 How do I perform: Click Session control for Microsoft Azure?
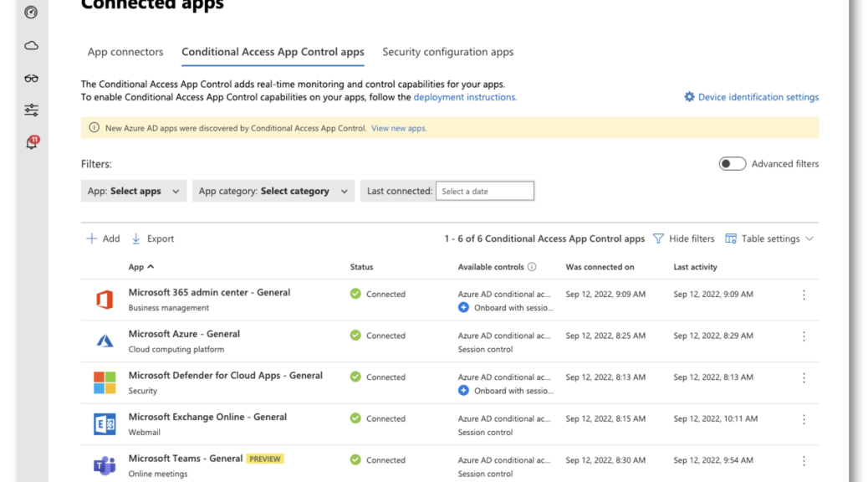coord(485,350)
